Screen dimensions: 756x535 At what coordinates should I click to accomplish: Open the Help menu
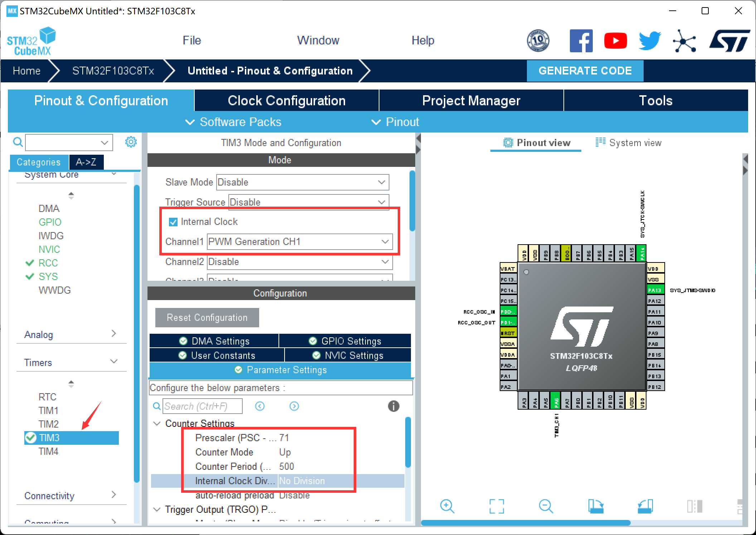[423, 40]
